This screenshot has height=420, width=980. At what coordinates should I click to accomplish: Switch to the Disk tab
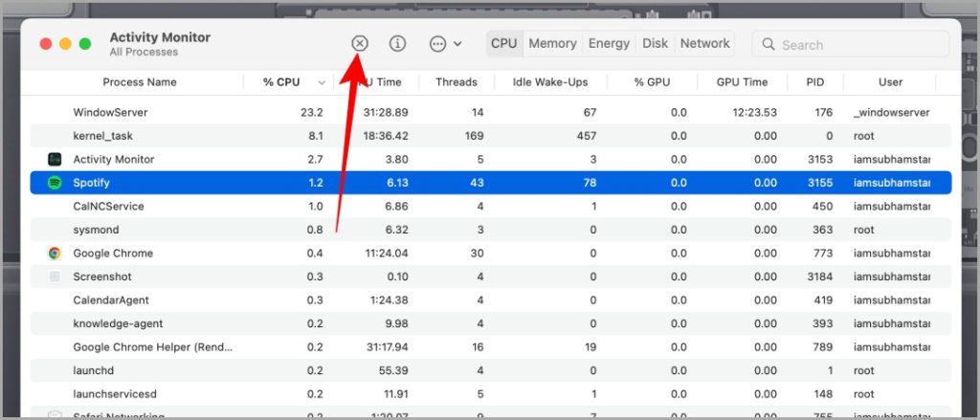[655, 43]
